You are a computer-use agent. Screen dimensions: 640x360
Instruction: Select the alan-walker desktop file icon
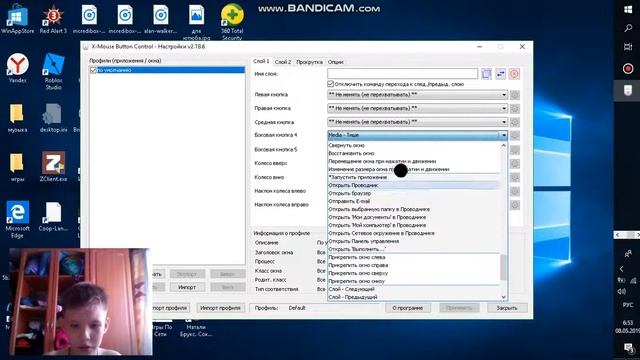[x=160, y=19]
